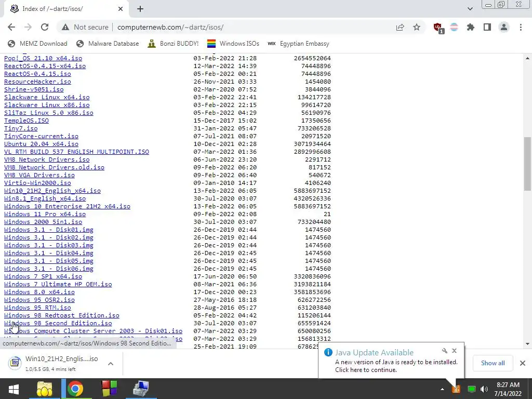Viewport: 532px width, 399px height.
Task: Open the Windows Start menu
Action: tap(14, 389)
